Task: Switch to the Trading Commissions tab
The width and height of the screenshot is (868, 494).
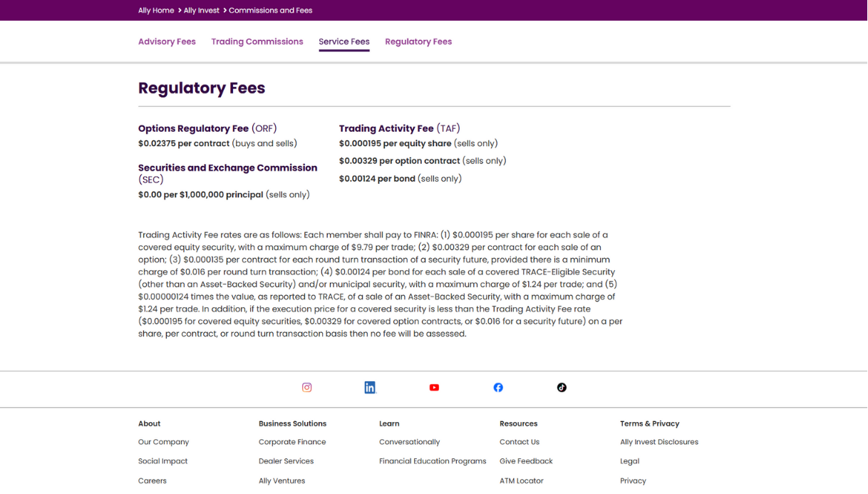Action: tap(257, 41)
